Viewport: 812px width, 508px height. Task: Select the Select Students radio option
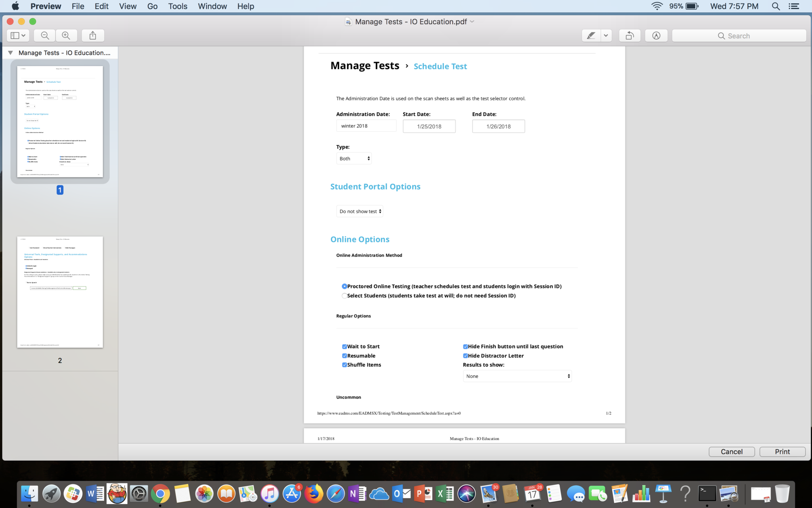[344, 296]
